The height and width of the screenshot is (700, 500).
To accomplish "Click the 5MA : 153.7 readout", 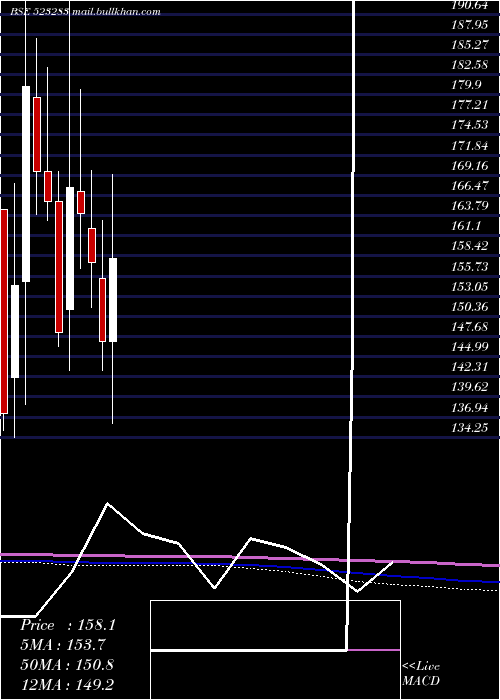I will click(62, 645).
